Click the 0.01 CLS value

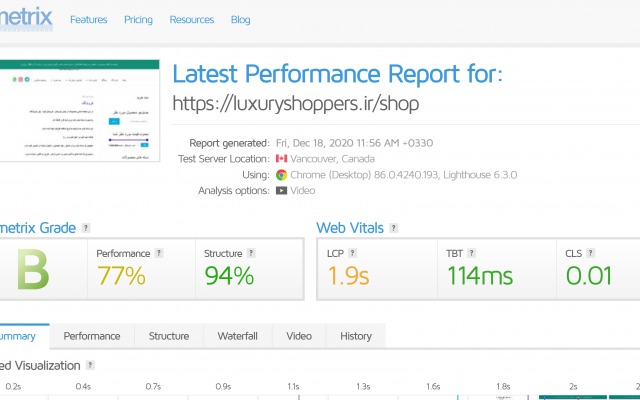pos(589,276)
